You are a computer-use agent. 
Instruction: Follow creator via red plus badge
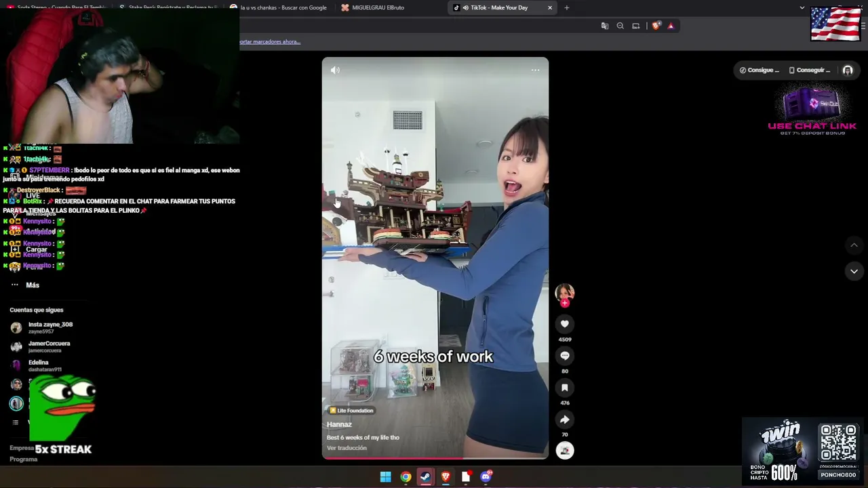(564, 303)
